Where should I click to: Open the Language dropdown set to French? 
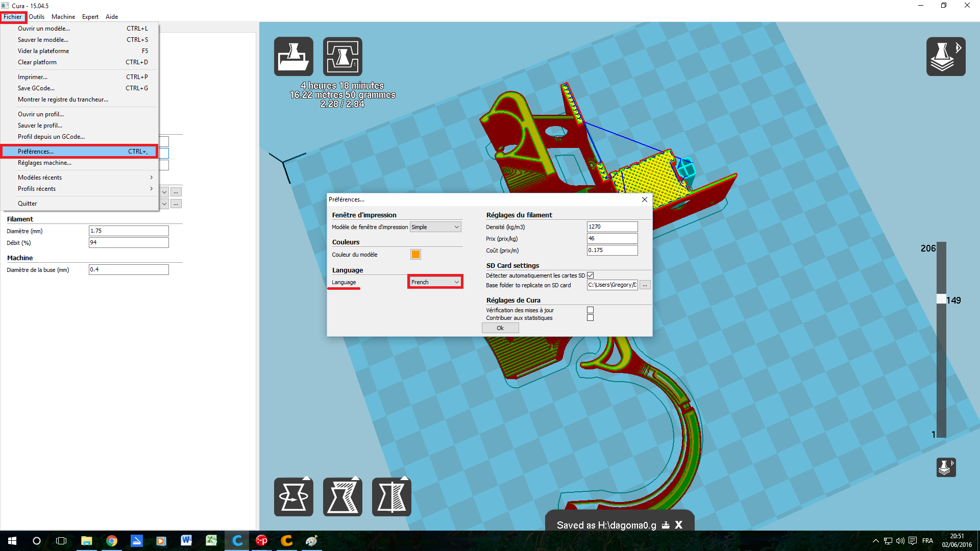click(x=435, y=282)
